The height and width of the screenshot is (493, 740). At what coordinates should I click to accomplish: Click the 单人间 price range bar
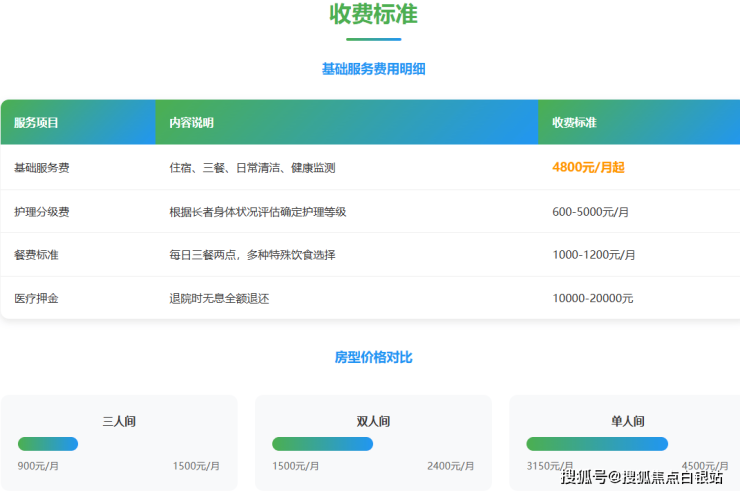[x=597, y=443]
